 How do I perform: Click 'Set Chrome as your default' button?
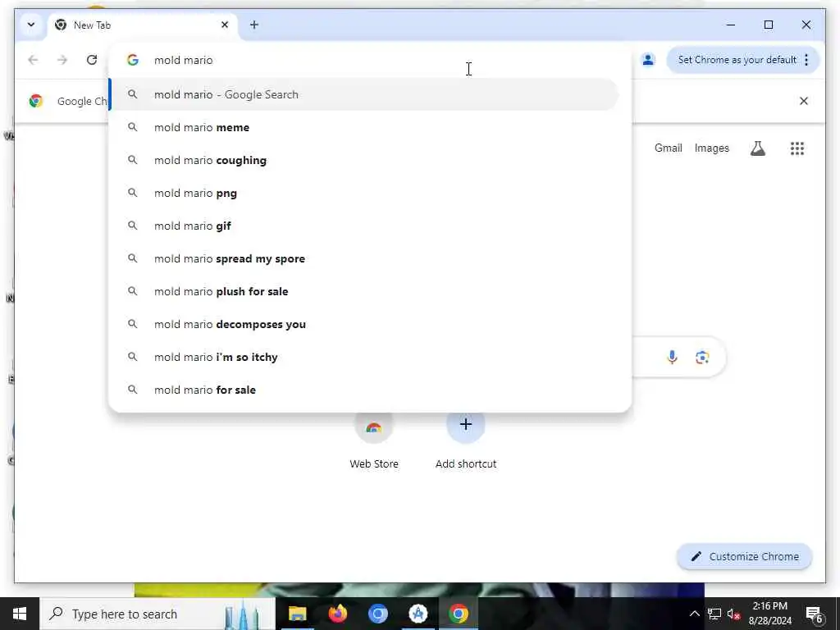point(737,60)
